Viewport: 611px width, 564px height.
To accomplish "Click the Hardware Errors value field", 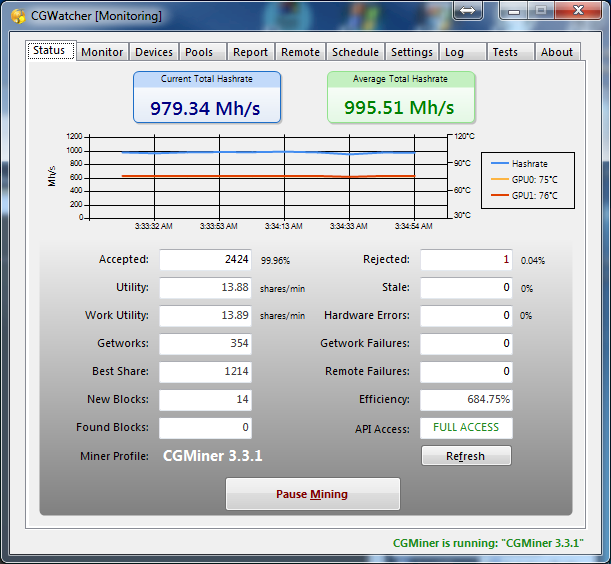I will pos(466,316).
